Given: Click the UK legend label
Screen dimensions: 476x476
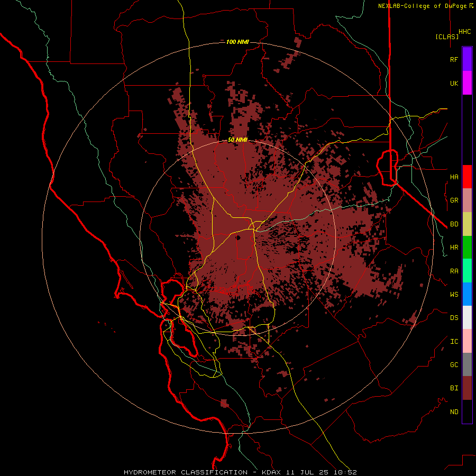Looking at the screenshot, I should tap(454, 83).
